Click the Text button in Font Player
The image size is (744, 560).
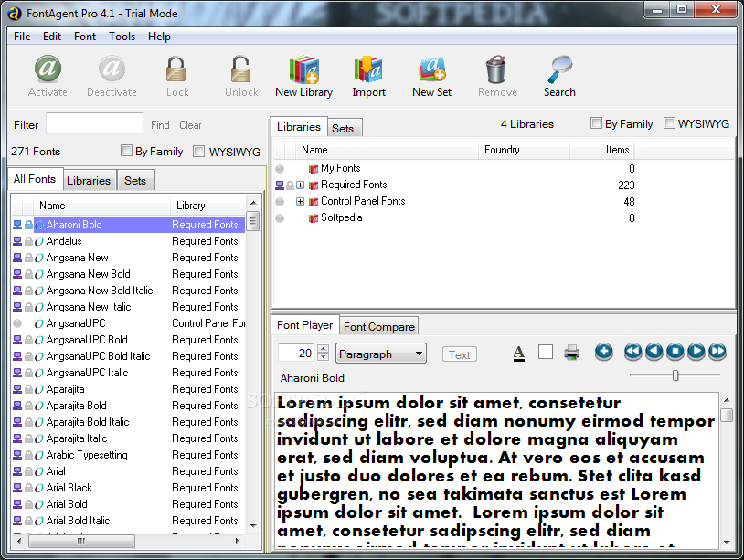click(460, 354)
